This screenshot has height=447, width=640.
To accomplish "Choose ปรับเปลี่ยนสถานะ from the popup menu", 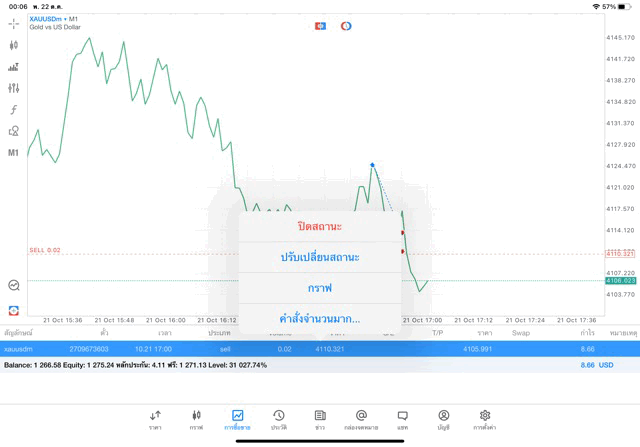I will 320,257.
